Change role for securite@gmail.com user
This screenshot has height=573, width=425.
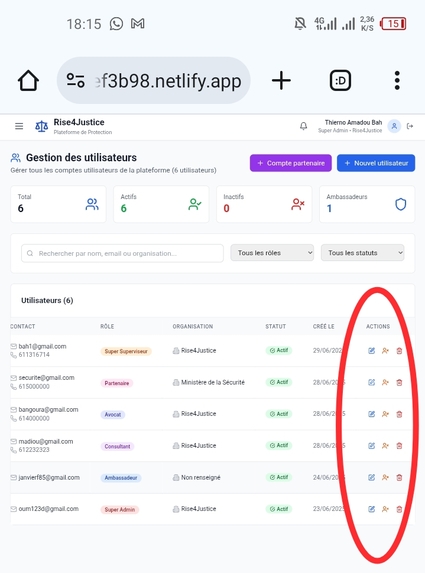385,382
